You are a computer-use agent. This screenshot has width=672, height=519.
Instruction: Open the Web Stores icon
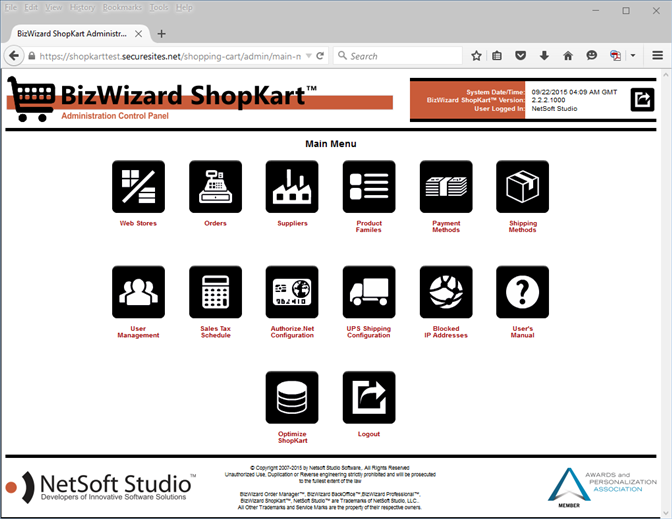coord(138,186)
